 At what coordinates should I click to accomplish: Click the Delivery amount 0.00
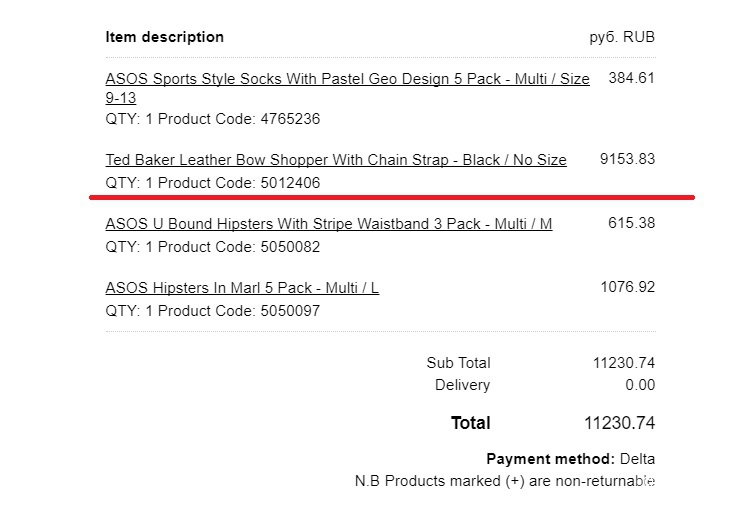pos(640,385)
